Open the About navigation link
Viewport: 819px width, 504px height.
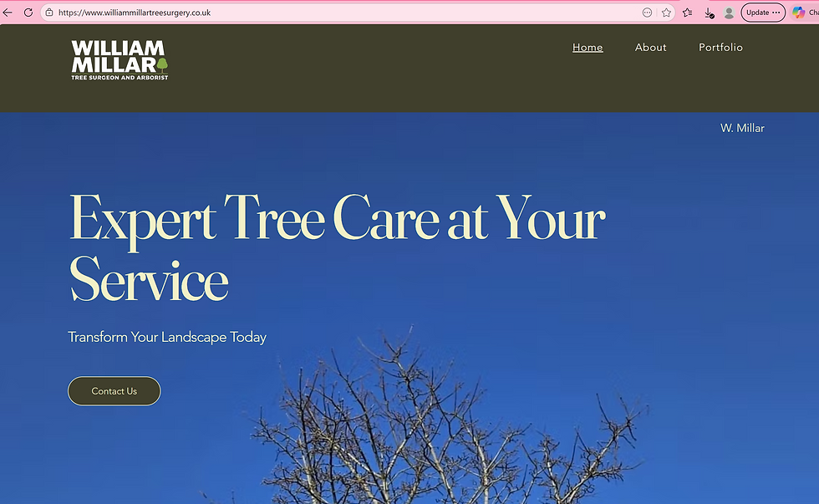tap(650, 48)
